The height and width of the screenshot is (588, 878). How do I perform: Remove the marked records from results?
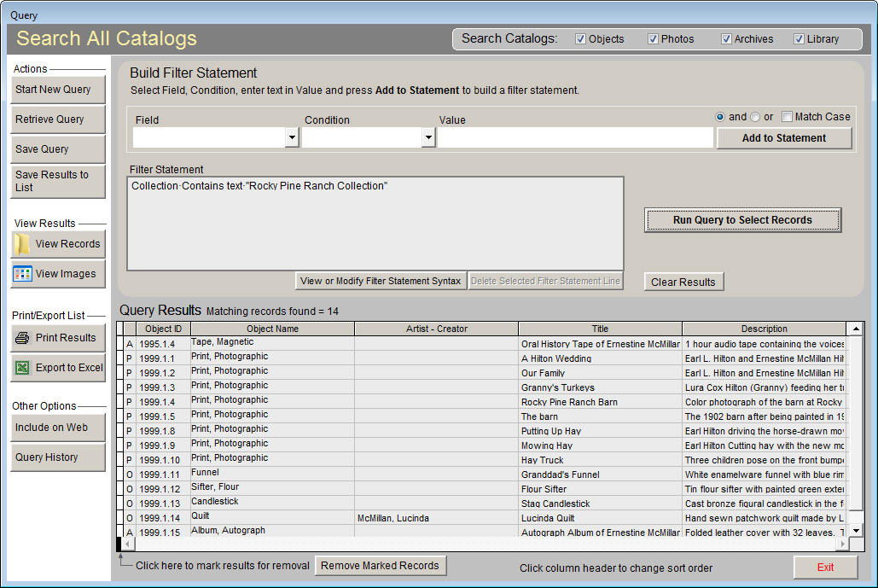(381, 565)
